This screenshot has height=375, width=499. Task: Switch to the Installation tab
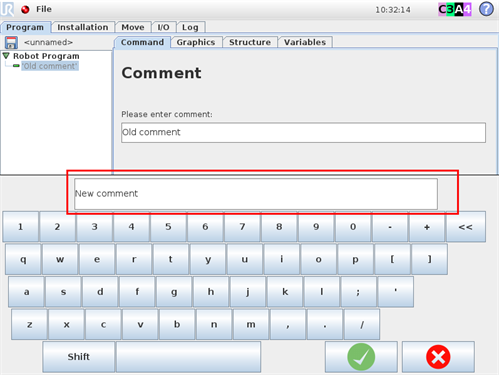pyautogui.click(x=83, y=27)
